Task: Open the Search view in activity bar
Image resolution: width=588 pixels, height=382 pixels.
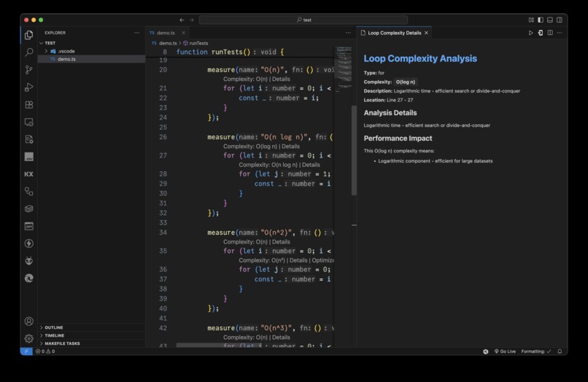Action: [29, 52]
